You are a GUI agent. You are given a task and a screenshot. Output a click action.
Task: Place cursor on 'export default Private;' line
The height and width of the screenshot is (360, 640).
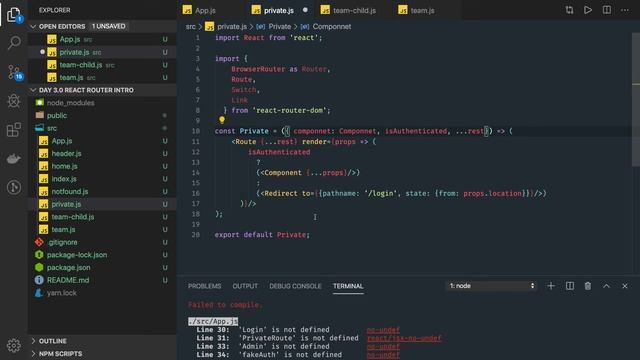click(262, 235)
